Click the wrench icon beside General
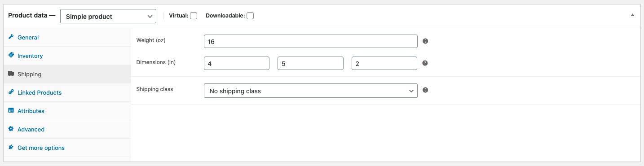 pos(11,37)
